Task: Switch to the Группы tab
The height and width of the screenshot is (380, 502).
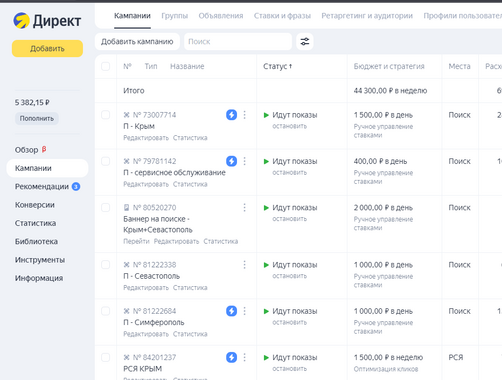Action: tap(175, 16)
